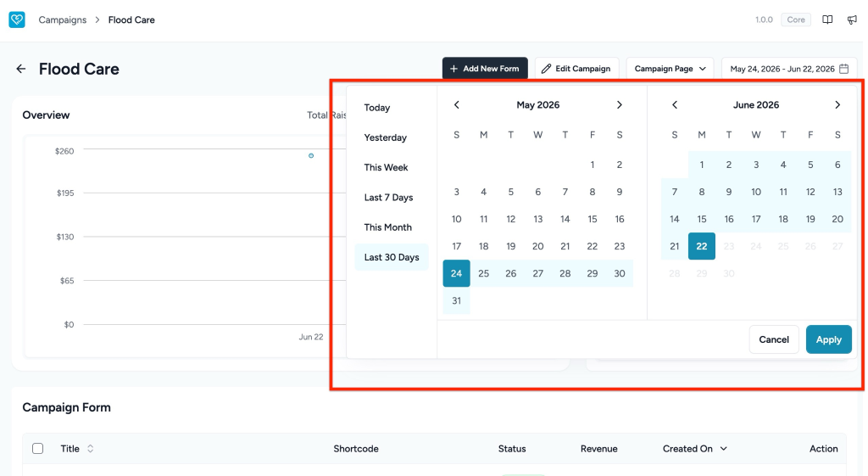The width and height of the screenshot is (868, 476).
Task: Click next month arrow beside May 2026
Action: point(620,104)
